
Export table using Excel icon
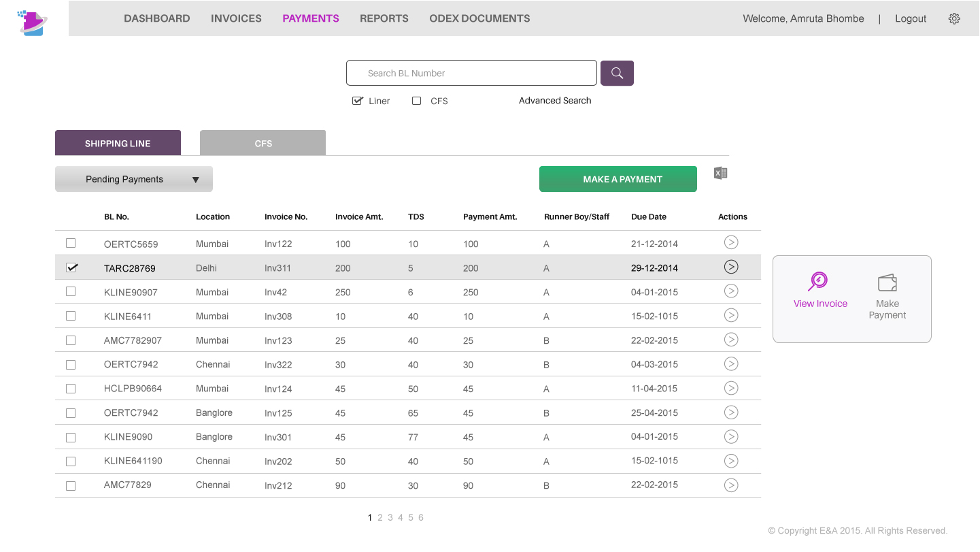click(721, 174)
